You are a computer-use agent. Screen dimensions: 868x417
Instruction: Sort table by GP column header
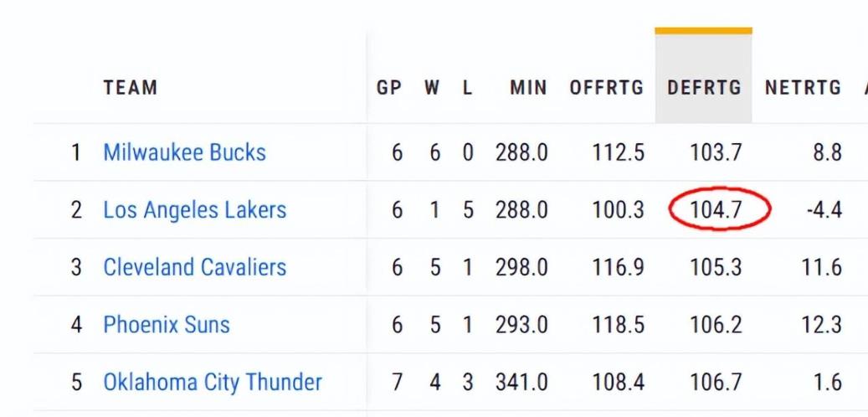point(388,87)
